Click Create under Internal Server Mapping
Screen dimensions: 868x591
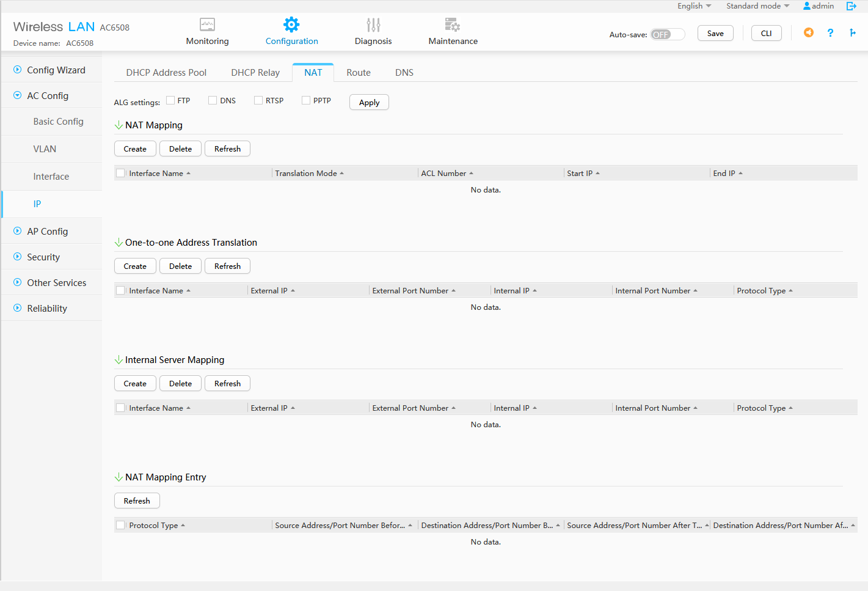pos(135,384)
